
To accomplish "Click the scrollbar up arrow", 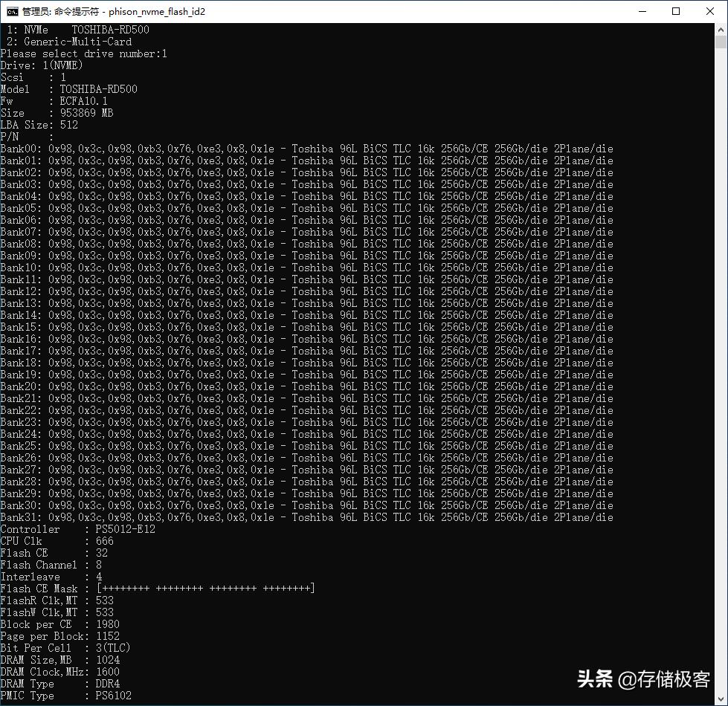I will [721, 28].
